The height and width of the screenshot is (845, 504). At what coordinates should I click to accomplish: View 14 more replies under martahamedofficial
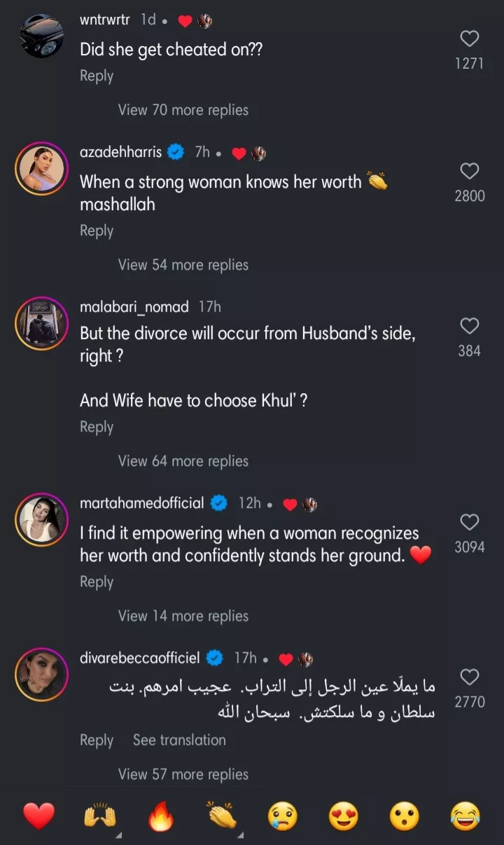[x=183, y=616]
